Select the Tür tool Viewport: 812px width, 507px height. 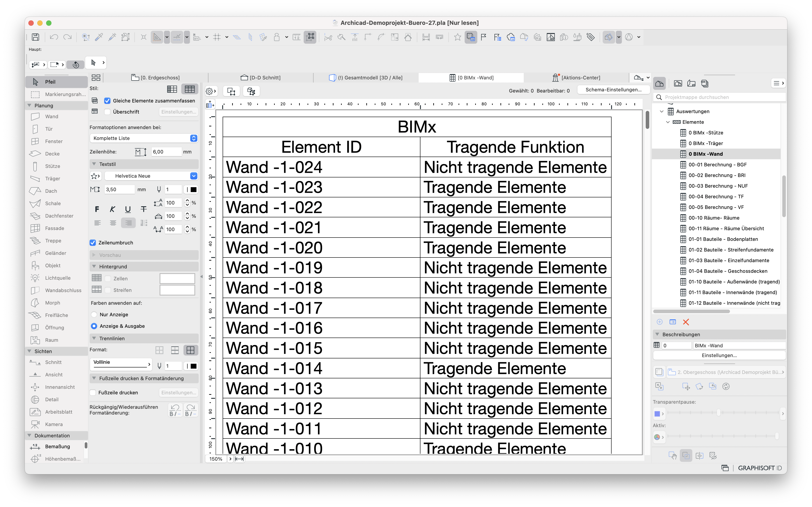(56, 129)
